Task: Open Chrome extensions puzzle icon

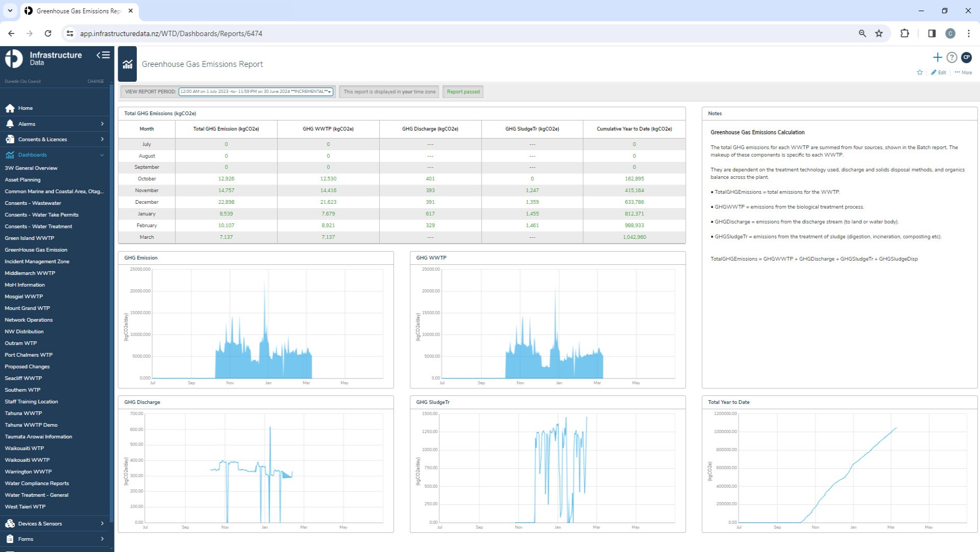Action: coord(905,33)
